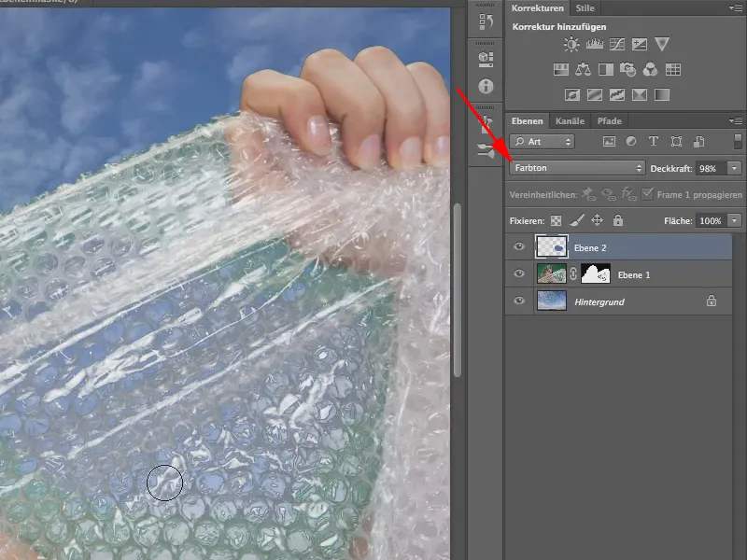Filter layers by adjustment layers icon

coord(631,142)
